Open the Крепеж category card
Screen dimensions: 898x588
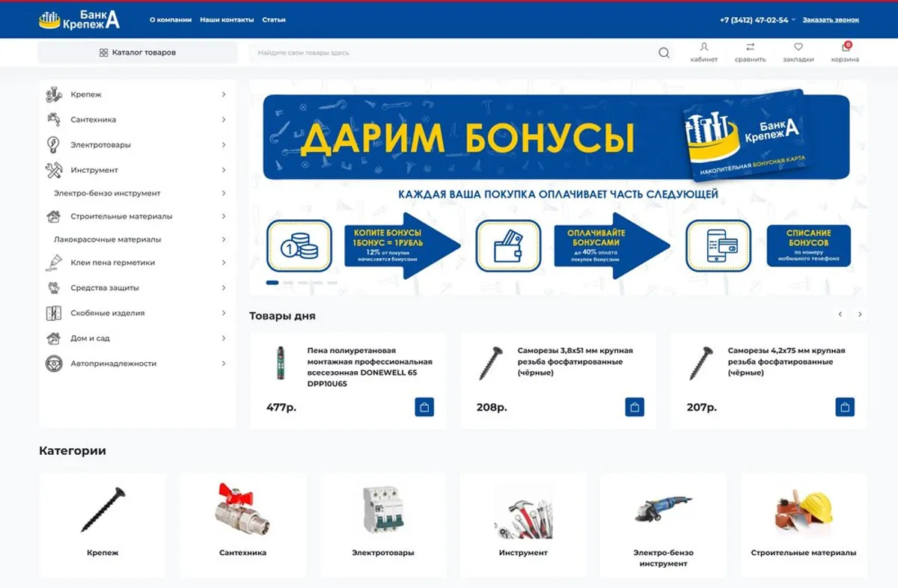click(103, 525)
